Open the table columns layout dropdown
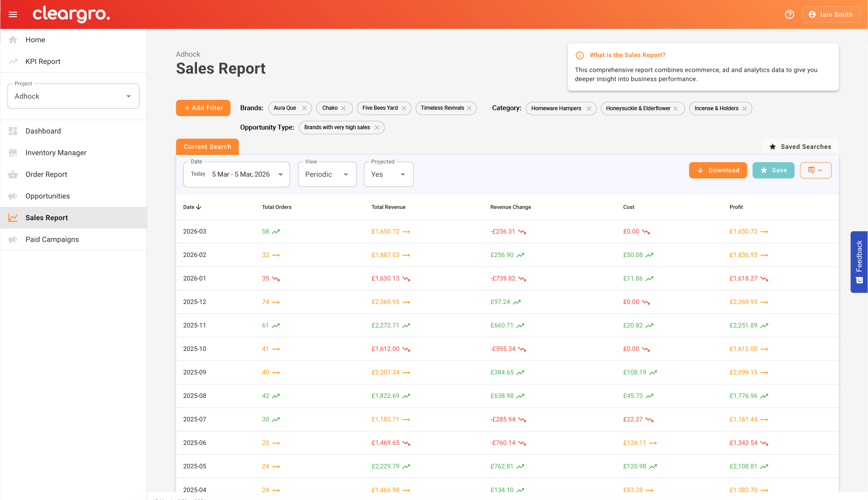Image resolution: width=868 pixels, height=500 pixels. [x=815, y=170]
